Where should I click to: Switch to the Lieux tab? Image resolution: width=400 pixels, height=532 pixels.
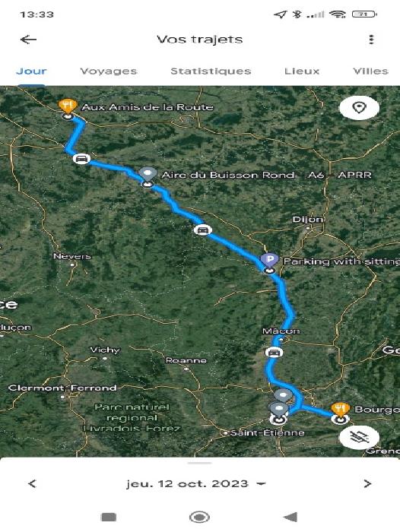pos(302,71)
